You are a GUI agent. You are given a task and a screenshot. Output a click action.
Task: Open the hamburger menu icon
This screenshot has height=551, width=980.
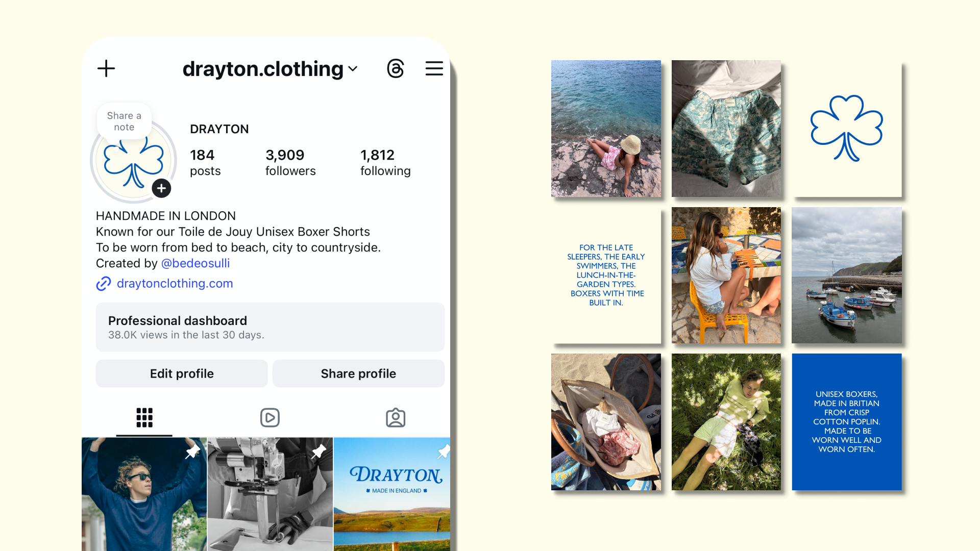click(434, 68)
